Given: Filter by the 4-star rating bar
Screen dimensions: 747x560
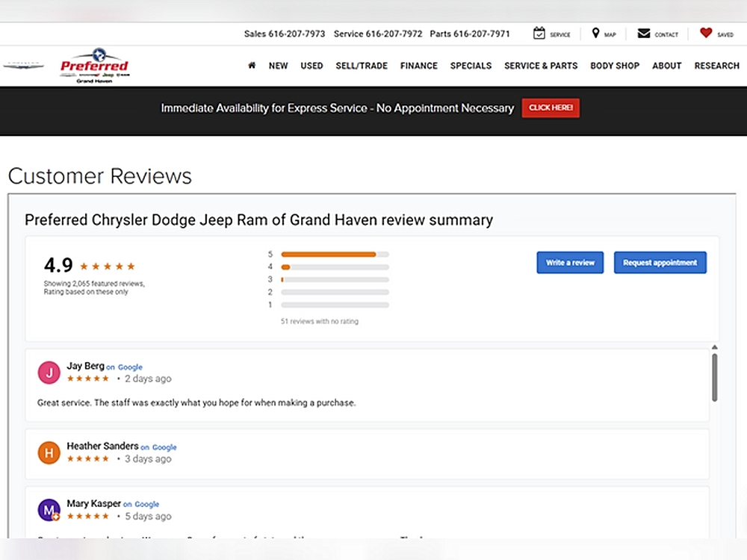Looking at the screenshot, I should 335,267.
